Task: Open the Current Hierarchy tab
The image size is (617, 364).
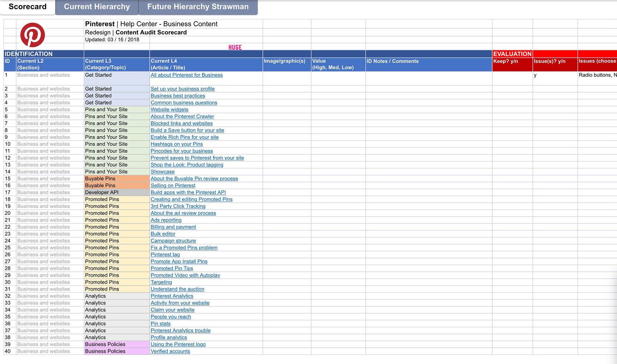Action: coord(97,7)
